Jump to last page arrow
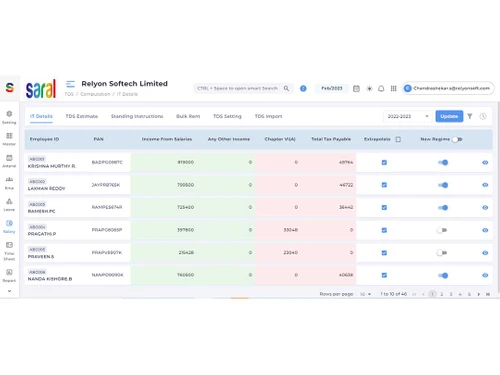The image size is (500, 375). 488,294
